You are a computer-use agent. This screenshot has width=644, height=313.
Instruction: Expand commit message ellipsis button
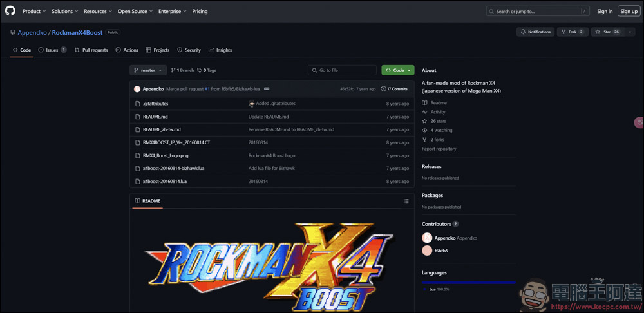coord(267,89)
